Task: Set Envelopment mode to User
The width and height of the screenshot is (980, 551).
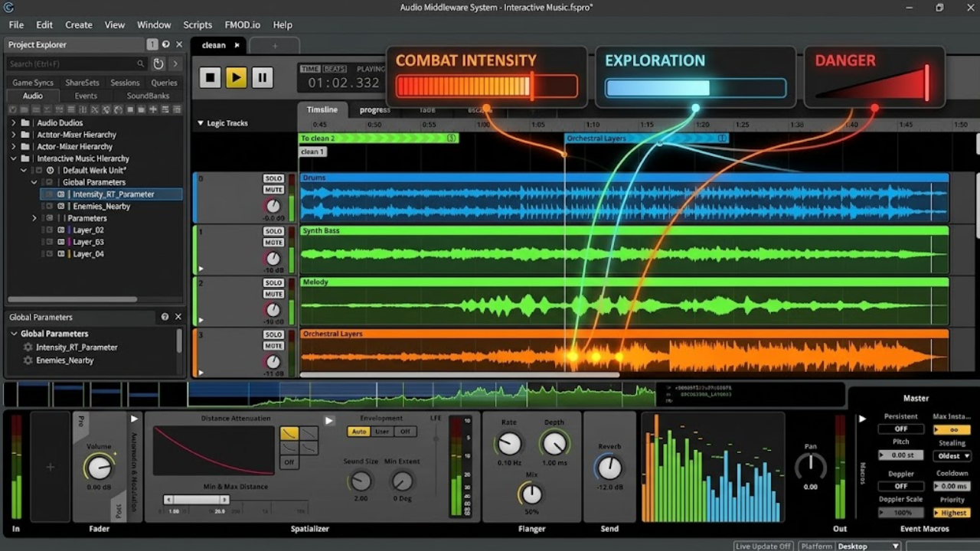Action: pos(381,432)
